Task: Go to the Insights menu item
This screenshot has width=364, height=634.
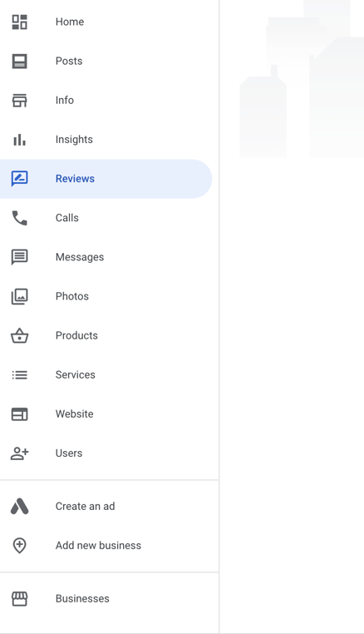Action: click(x=74, y=140)
